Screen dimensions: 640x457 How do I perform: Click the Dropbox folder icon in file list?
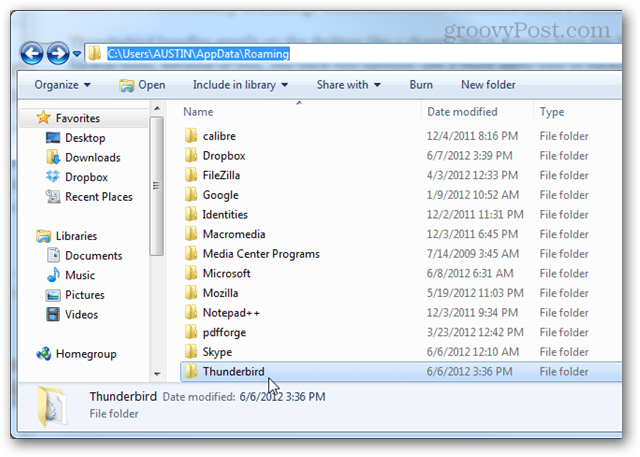pos(191,155)
